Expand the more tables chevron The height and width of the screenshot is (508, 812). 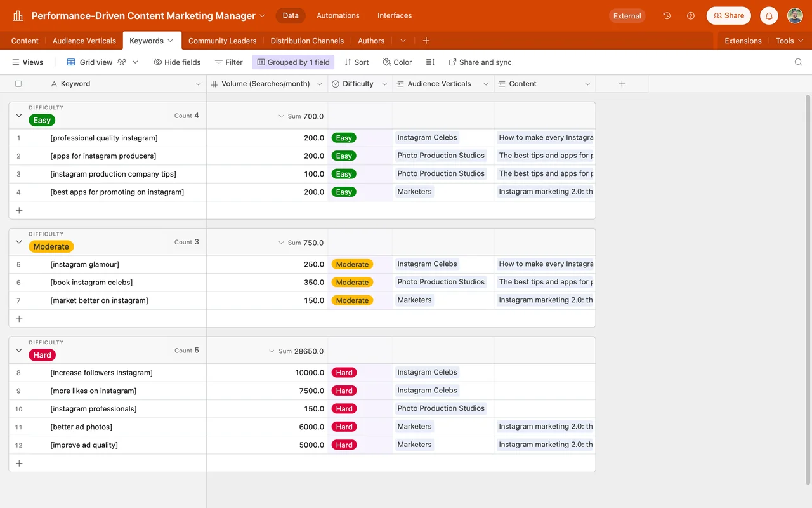403,41
